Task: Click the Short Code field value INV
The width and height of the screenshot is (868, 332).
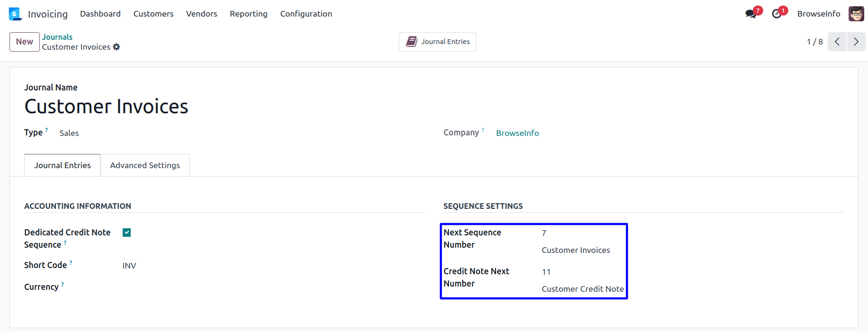Action: click(x=129, y=266)
